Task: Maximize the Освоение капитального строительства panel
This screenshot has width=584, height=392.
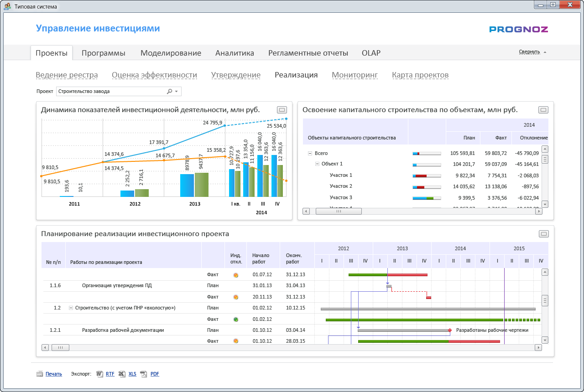Action: pyautogui.click(x=543, y=109)
